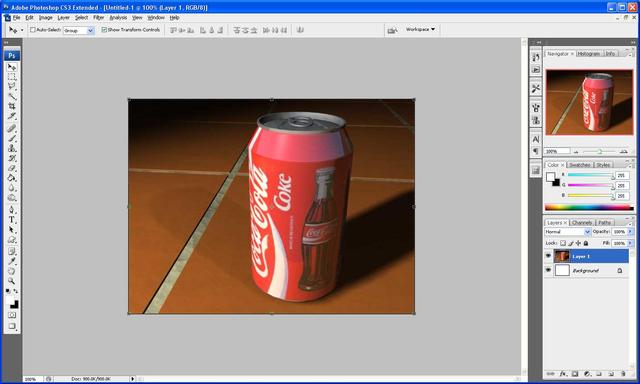Open the File menu
640x384 pixels.
pyautogui.click(x=17, y=18)
